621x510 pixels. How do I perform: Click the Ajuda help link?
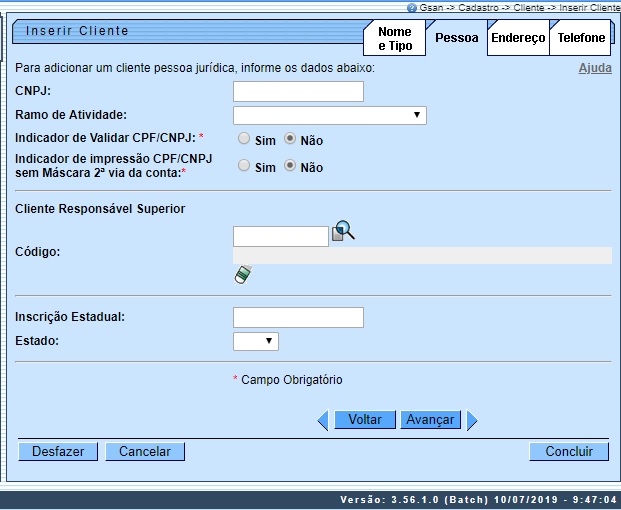click(x=595, y=69)
